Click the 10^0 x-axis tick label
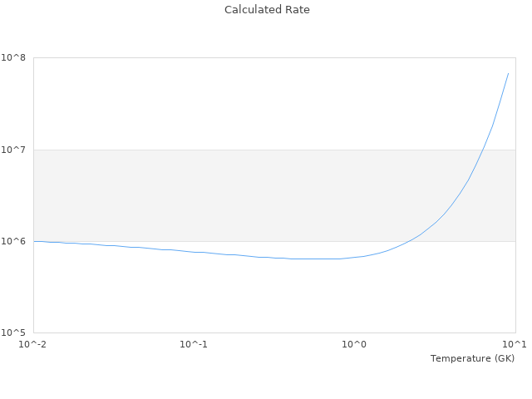 tap(355, 344)
